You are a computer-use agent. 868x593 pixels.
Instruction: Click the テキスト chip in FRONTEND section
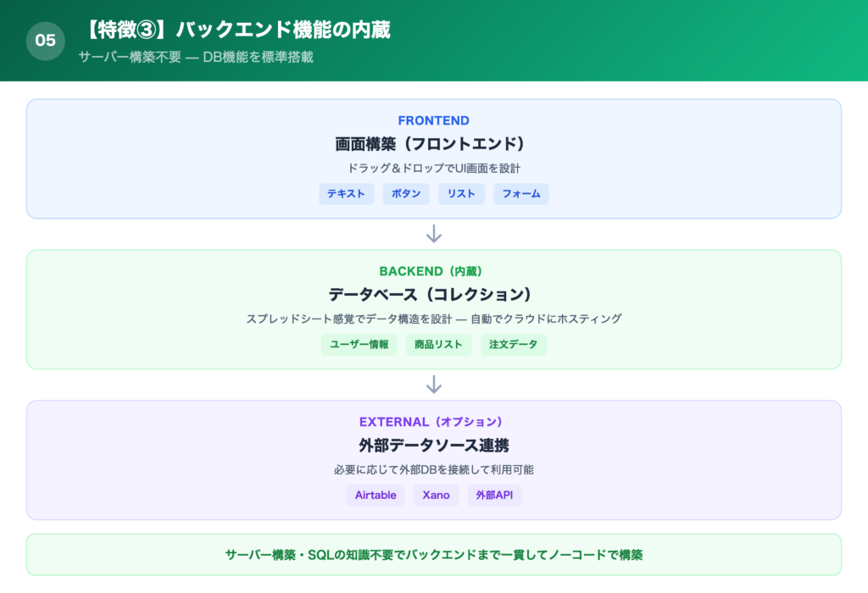pos(347,194)
